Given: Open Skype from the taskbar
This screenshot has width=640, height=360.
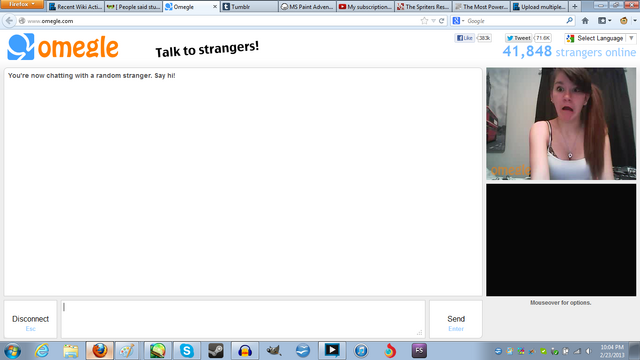Looking at the screenshot, I should pos(187,351).
